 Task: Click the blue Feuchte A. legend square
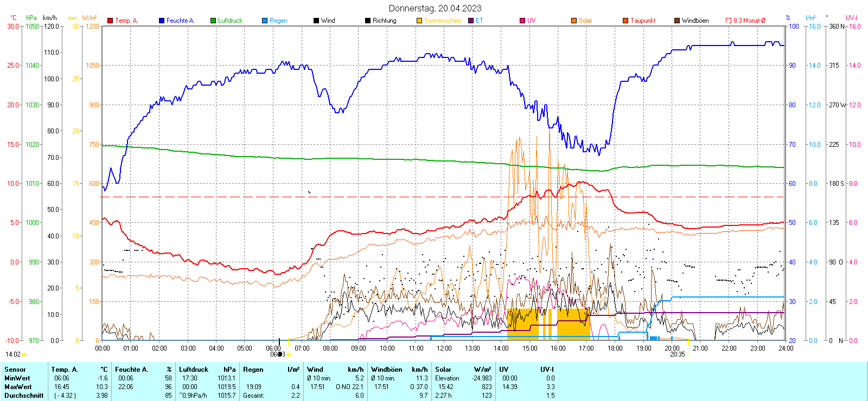click(x=162, y=21)
